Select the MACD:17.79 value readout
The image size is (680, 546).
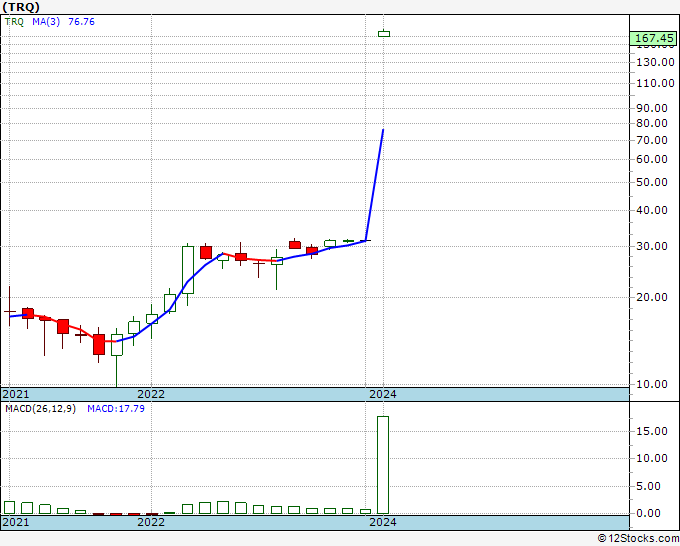(x=116, y=409)
